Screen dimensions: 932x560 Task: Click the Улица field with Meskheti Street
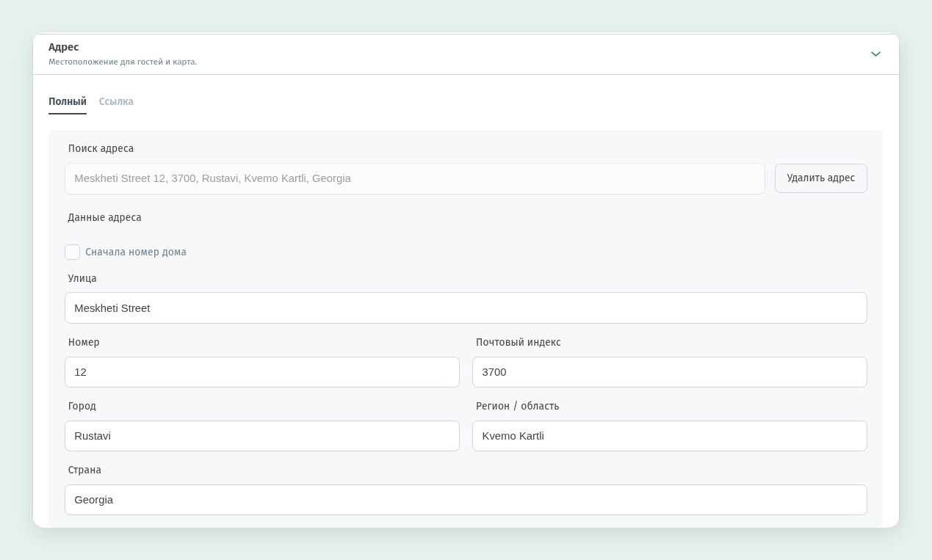click(x=466, y=308)
